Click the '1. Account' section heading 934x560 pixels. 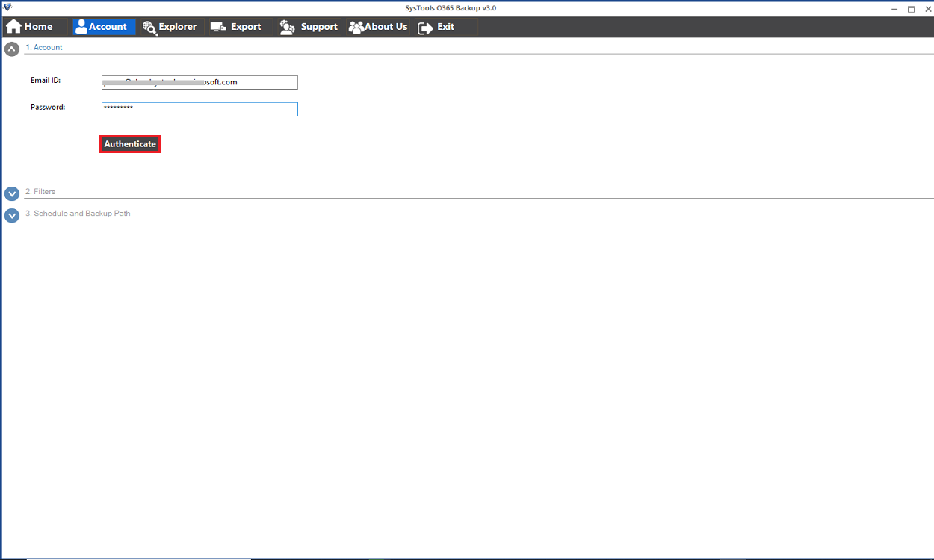[44, 47]
